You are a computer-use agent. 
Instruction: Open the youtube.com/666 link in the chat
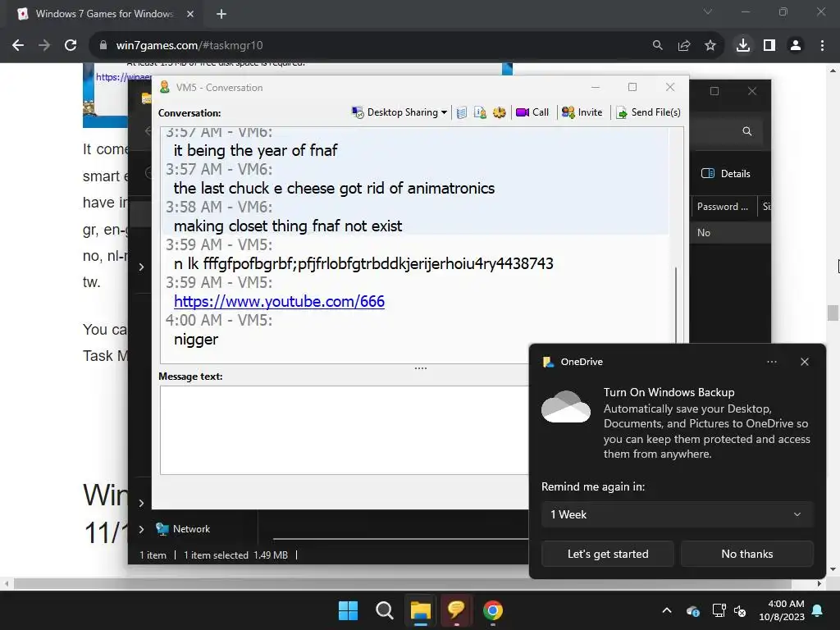279,302
